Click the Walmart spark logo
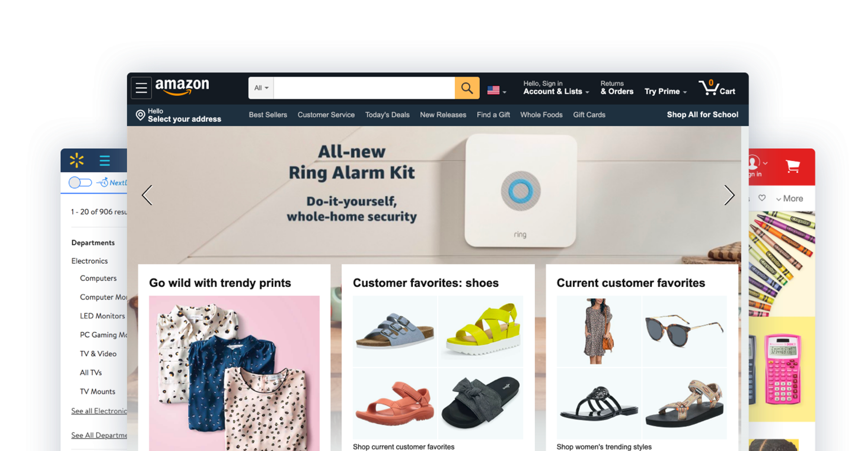Image resolution: width=868 pixels, height=451 pixels. point(76,161)
